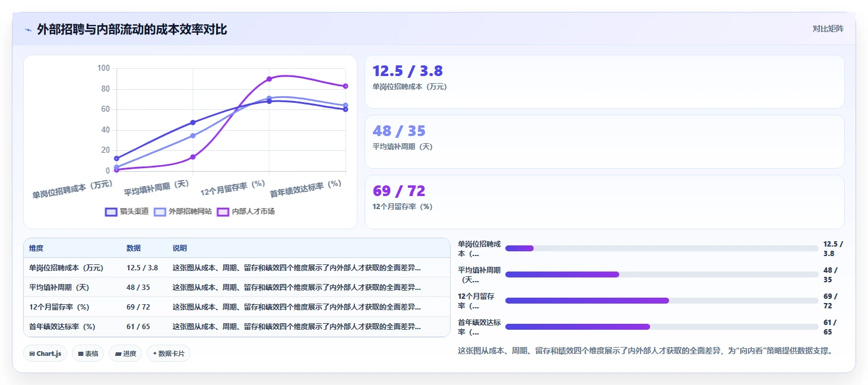Image resolution: width=868 pixels, height=385 pixels.
Task: Click the 首年绩效达标率（%）chart x-axis label
Action: click(306, 189)
